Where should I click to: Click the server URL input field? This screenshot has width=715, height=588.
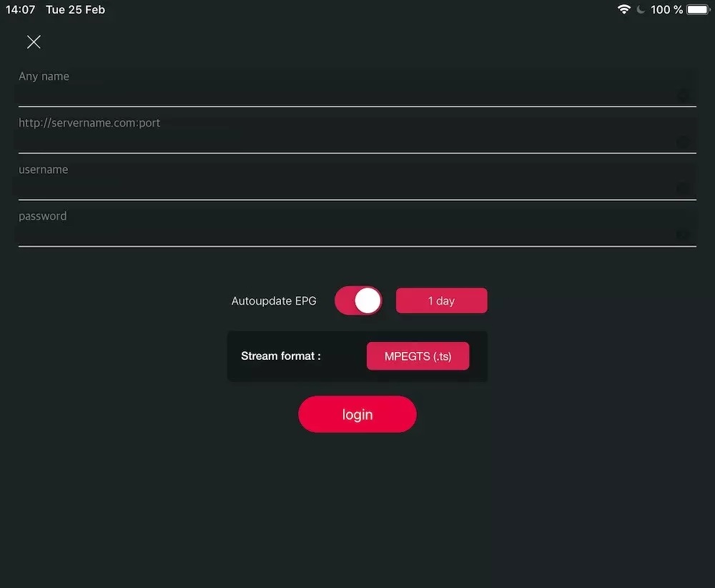click(357, 134)
